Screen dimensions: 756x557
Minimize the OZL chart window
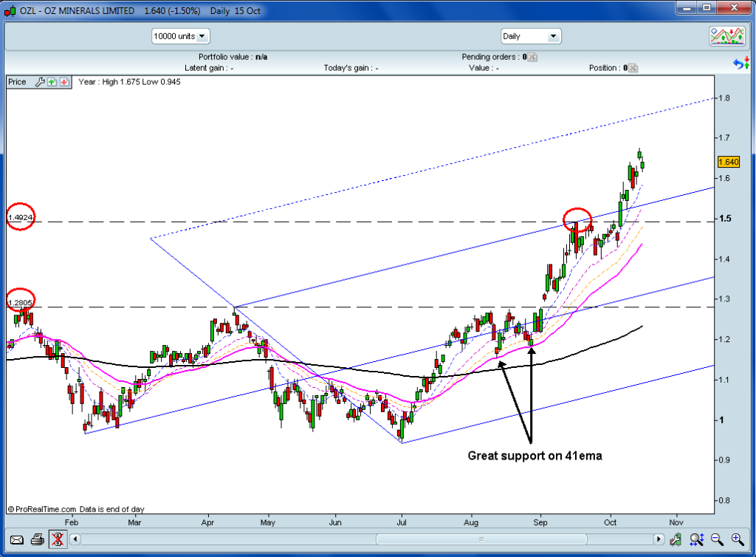pos(687,8)
